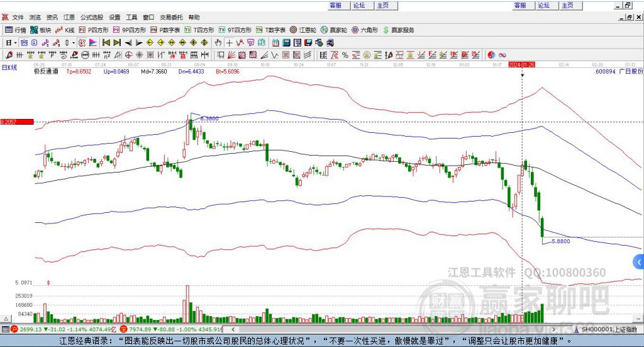Click the SH000001 上证指数 status entry
The height and width of the screenshot is (347, 644).
(x=606, y=329)
